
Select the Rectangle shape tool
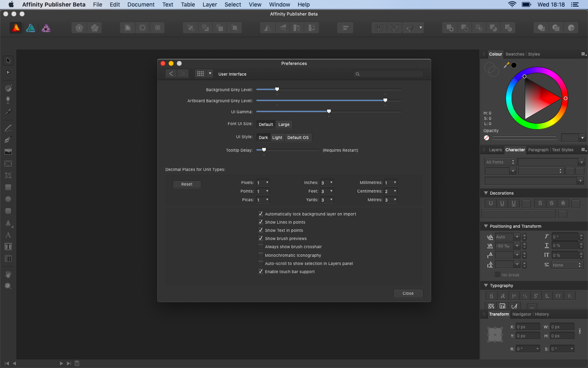tap(8, 187)
